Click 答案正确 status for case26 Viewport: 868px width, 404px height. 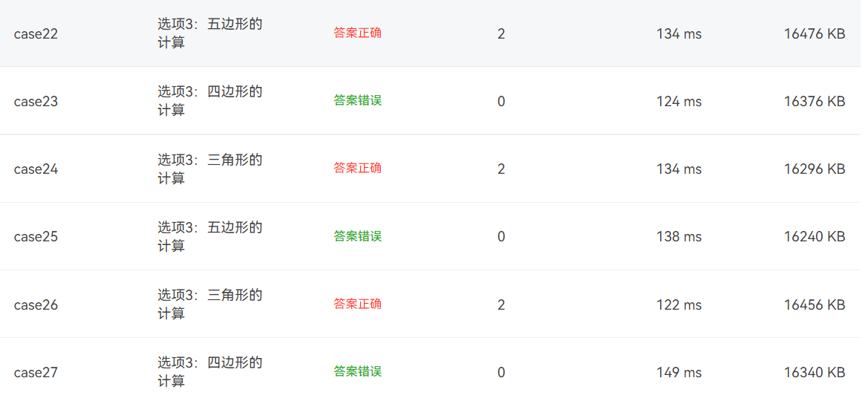358,304
